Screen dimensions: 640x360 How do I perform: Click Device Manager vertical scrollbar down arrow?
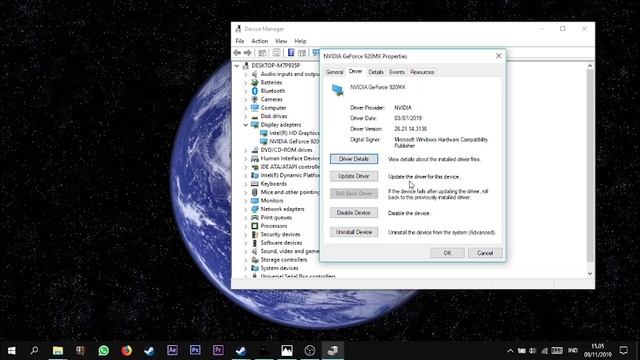(590, 273)
